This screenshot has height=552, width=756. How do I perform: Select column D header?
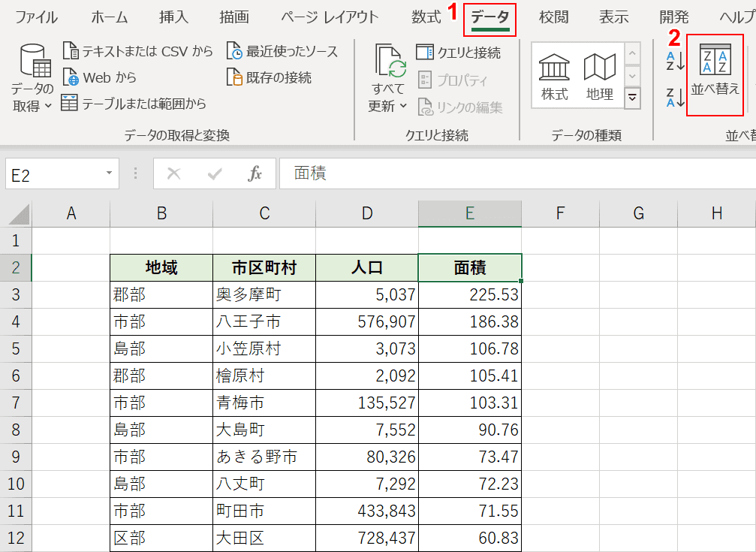tap(367, 213)
